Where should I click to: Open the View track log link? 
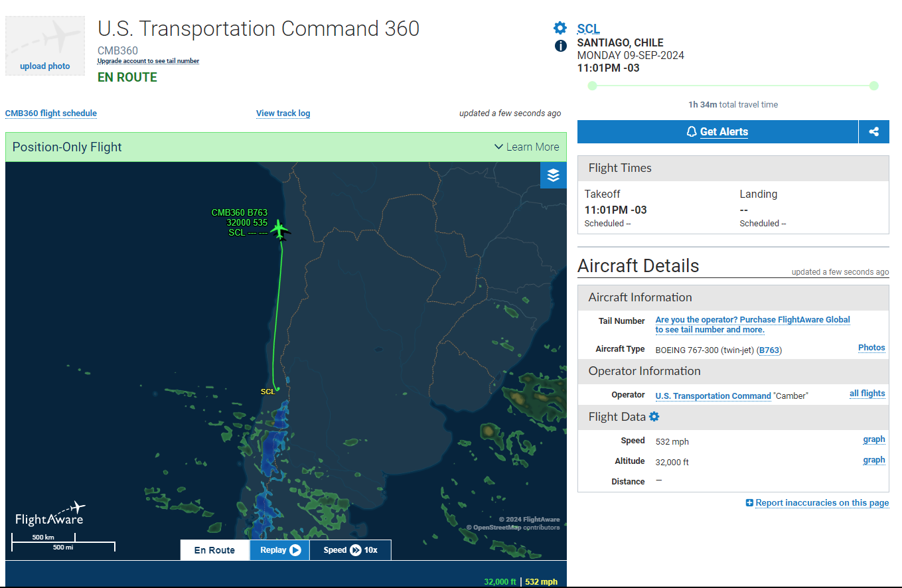283,113
